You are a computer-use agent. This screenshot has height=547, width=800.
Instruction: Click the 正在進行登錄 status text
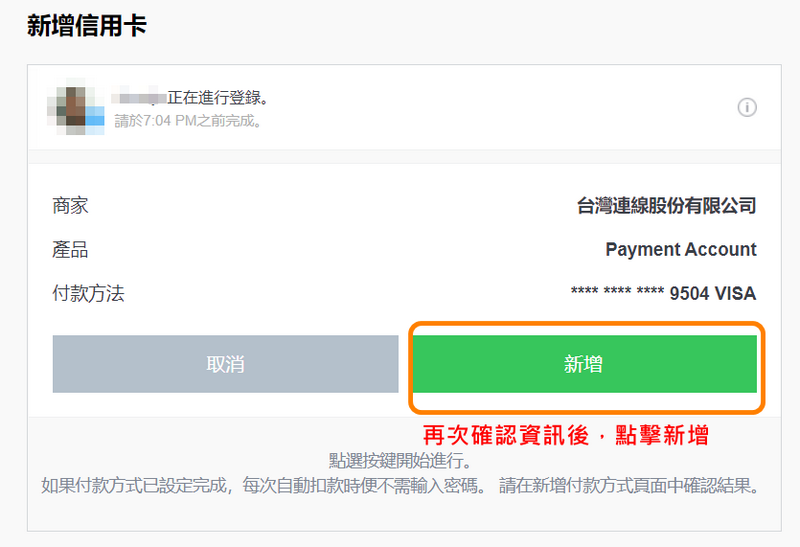pos(218,97)
